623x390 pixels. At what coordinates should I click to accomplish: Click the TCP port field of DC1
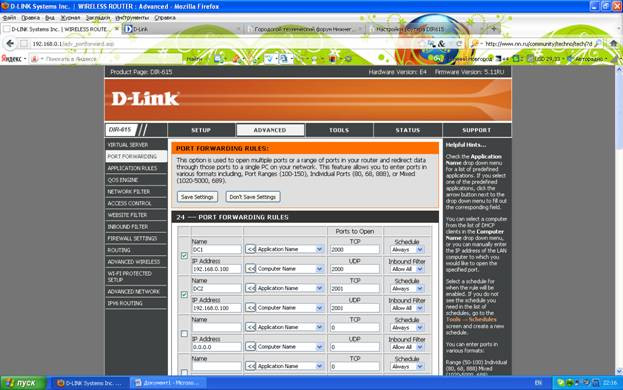354,250
